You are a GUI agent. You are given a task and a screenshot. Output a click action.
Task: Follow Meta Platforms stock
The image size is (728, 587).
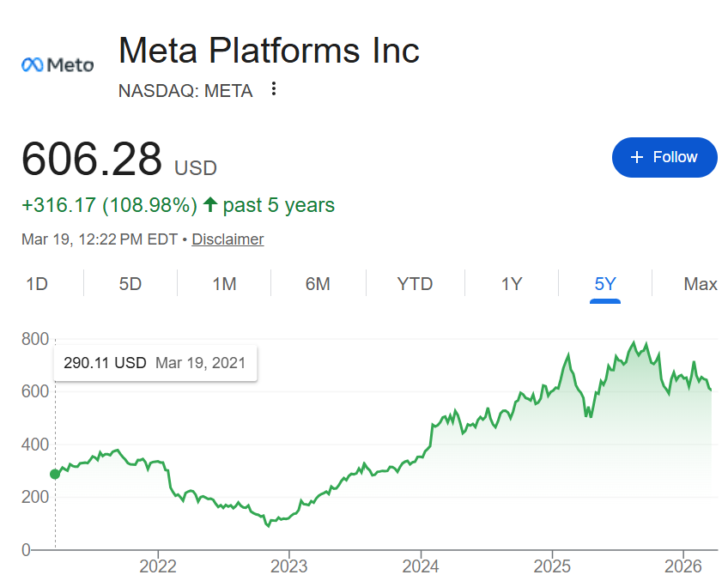pos(664,157)
